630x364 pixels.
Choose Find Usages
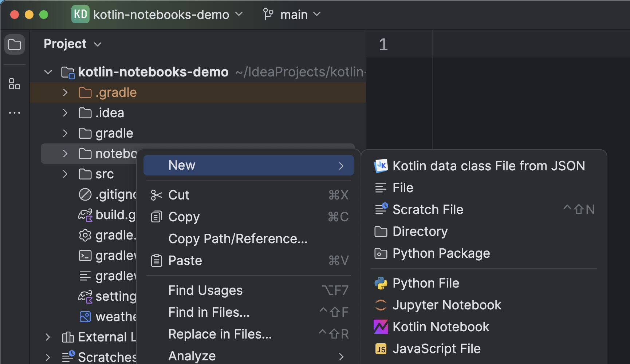(249, 290)
